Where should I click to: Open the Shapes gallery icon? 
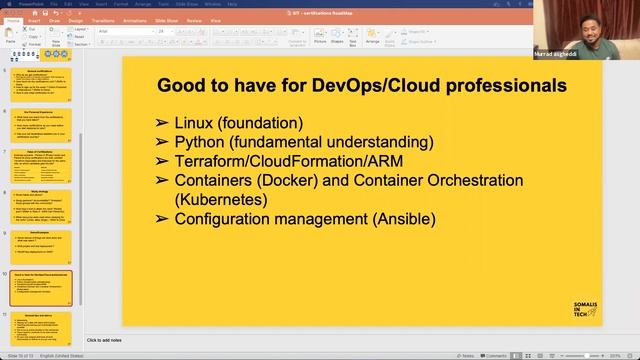pyautogui.click(x=337, y=33)
